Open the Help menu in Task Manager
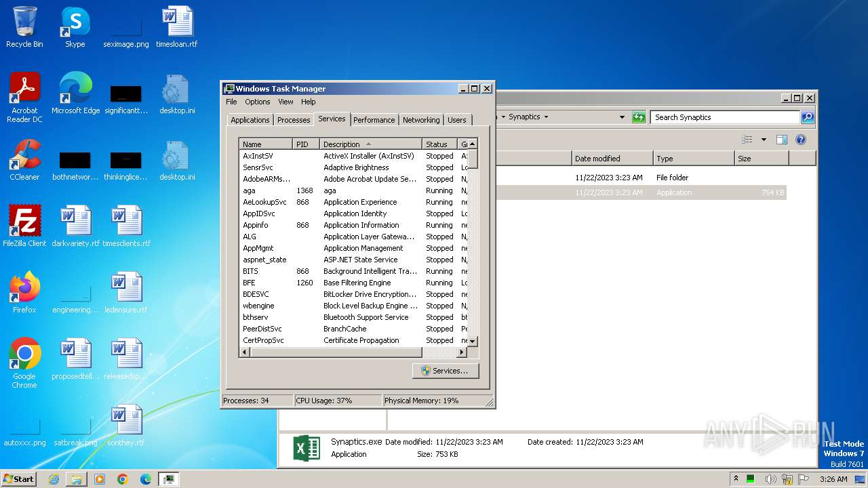The width and height of the screenshot is (868, 488). (309, 102)
